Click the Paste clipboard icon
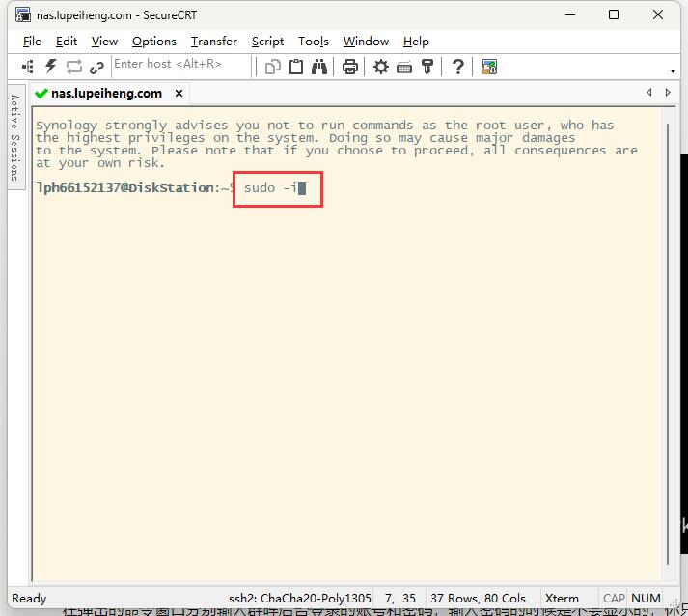Image resolution: width=688 pixels, height=616 pixels. pos(296,67)
